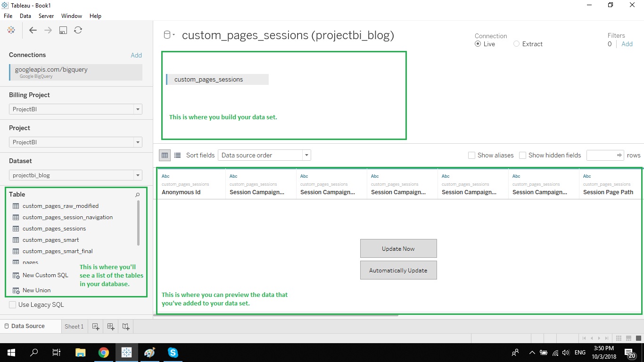
Task: Click table list vertical scrollbar
Action: 138,222
